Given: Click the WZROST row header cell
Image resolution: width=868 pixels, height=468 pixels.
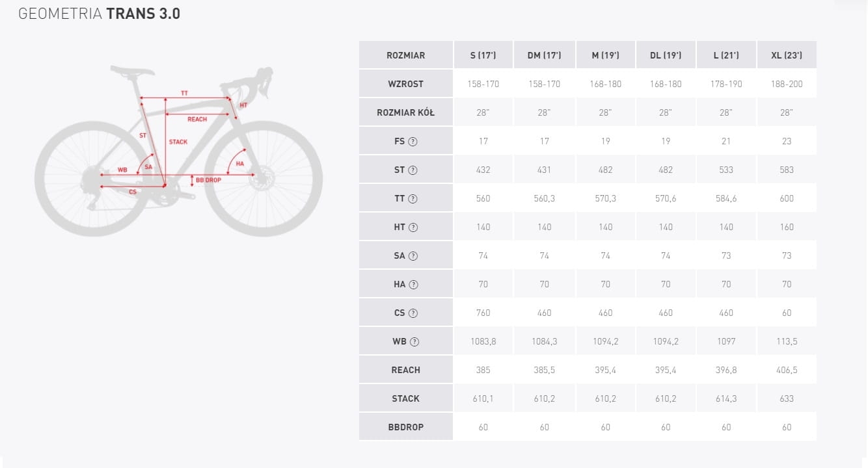Looking at the screenshot, I should [x=405, y=84].
